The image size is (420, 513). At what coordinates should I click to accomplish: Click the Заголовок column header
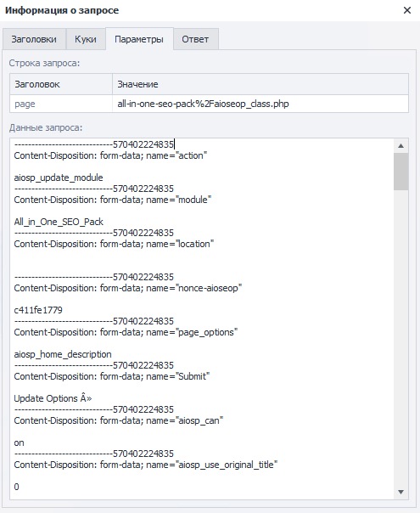tap(61, 84)
